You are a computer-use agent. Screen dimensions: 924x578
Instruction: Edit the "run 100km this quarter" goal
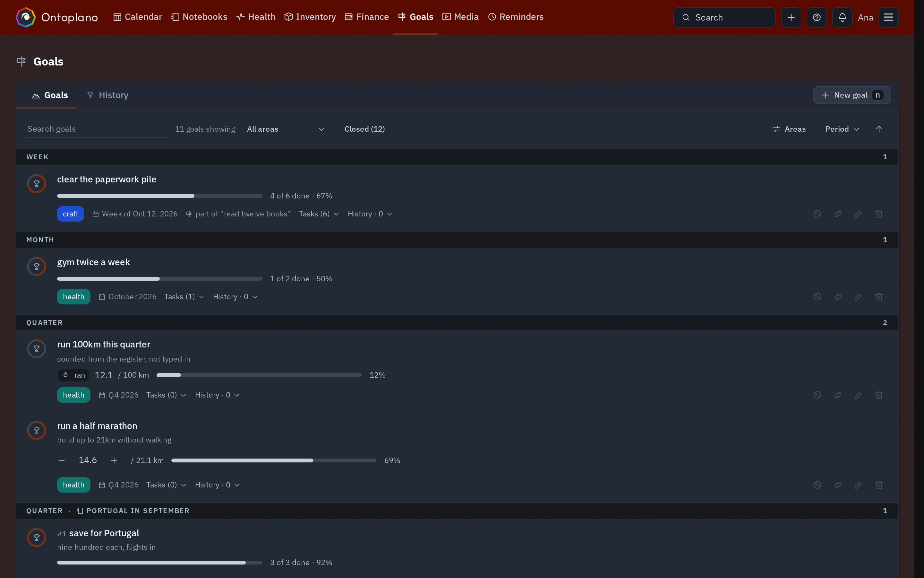pyautogui.click(x=858, y=395)
